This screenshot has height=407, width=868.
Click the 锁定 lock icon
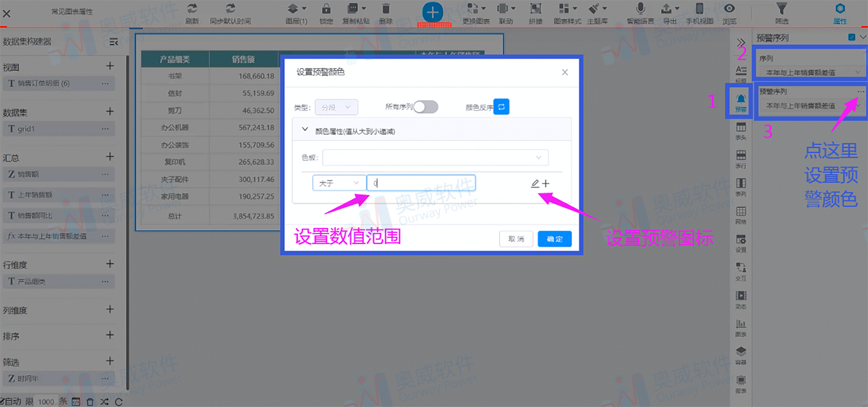coord(325,9)
